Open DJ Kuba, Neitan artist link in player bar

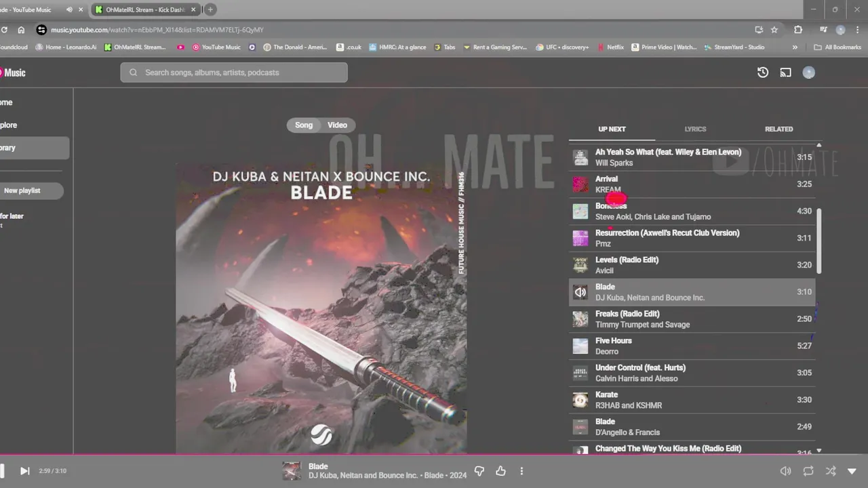[363, 476]
